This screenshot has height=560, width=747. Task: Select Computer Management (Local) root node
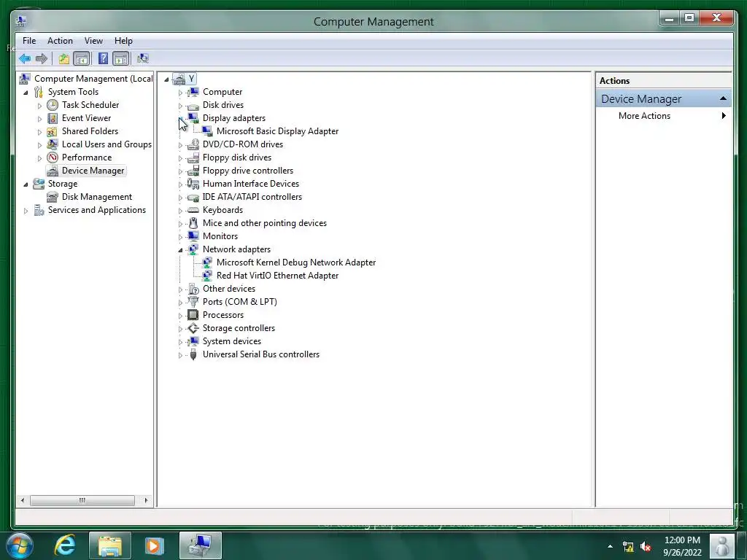coord(93,79)
